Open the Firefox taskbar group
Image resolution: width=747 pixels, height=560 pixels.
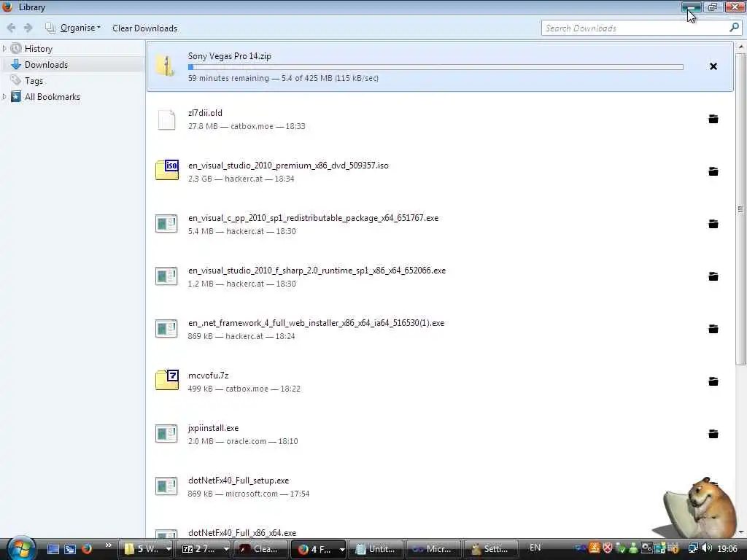[x=318, y=549]
